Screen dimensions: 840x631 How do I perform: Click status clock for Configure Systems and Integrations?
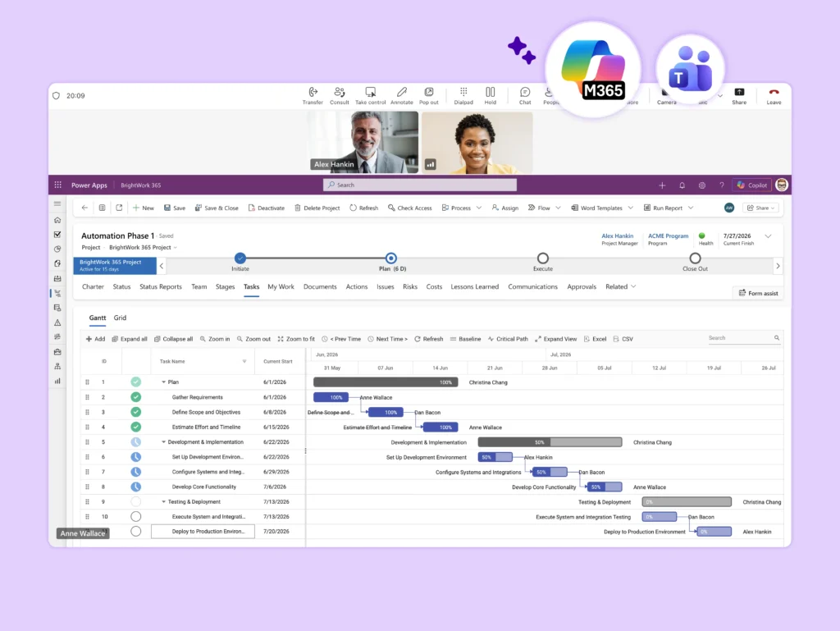pyautogui.click(x=136, y=472)
